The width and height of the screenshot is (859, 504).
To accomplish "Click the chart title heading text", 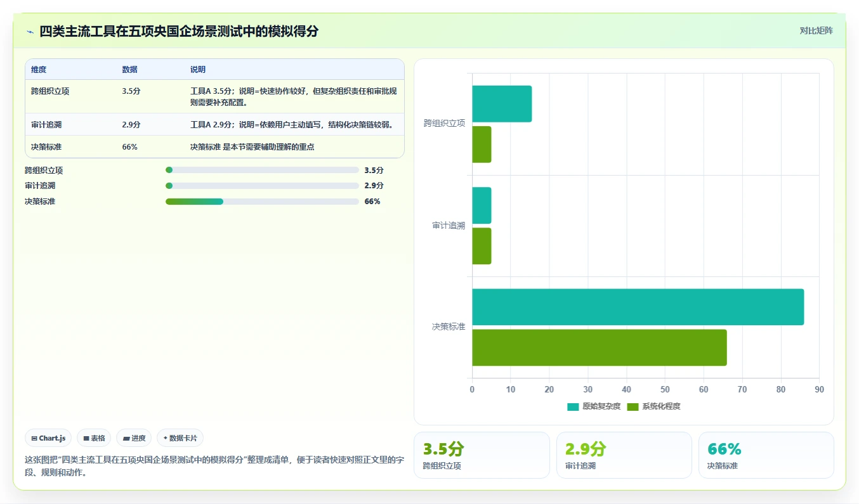I will pyautogui.click(x=179, y=31).
